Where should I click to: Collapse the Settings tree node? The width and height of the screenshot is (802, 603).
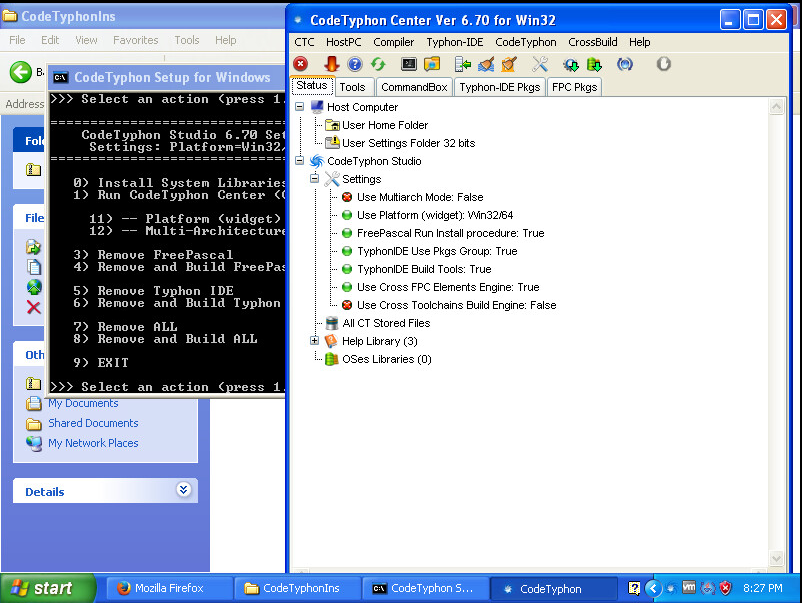tap(314, 179)
